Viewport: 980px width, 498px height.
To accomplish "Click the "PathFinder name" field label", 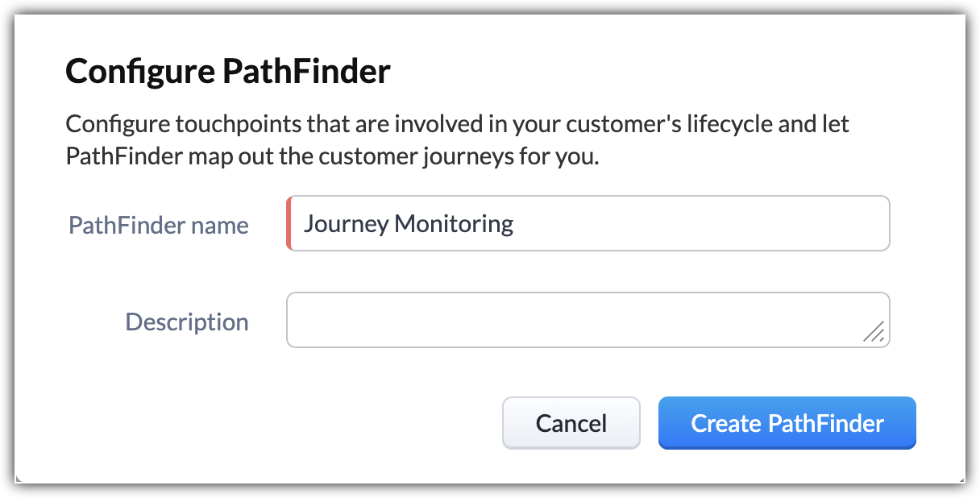I will click(x=158, y=225).
